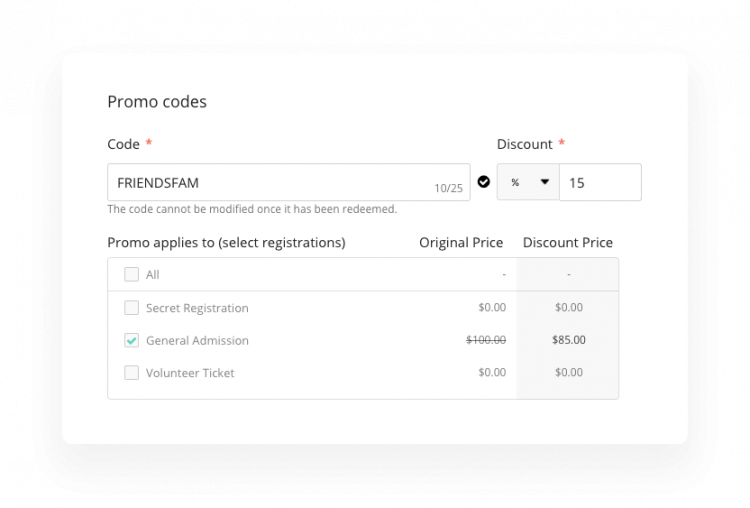Screen dimensions: 750x508
Task: Tick the Volunteer Ticket checkbox
Action: pos(132,373)
